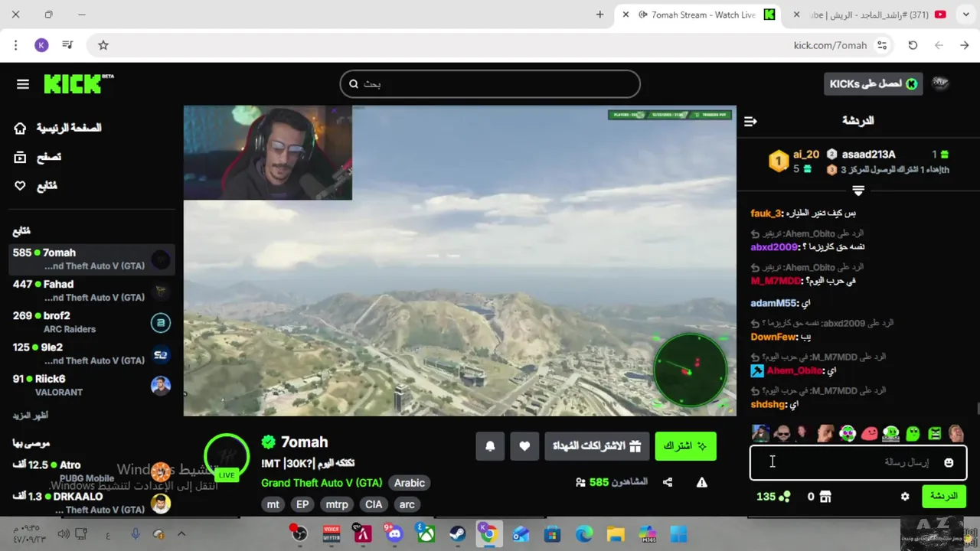Select the arc tag

[407, 504]
